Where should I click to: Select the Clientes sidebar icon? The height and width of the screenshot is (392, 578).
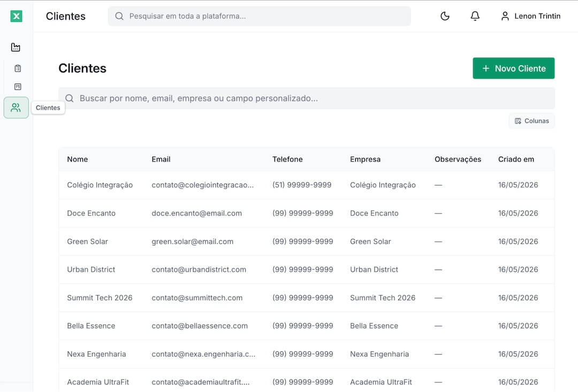(x=16, y=107)
